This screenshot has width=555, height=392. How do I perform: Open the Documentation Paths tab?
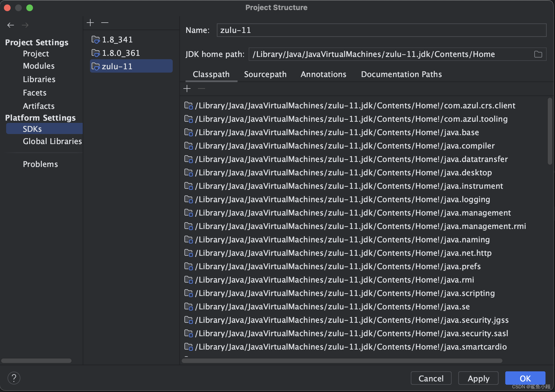tap(401, 74)
